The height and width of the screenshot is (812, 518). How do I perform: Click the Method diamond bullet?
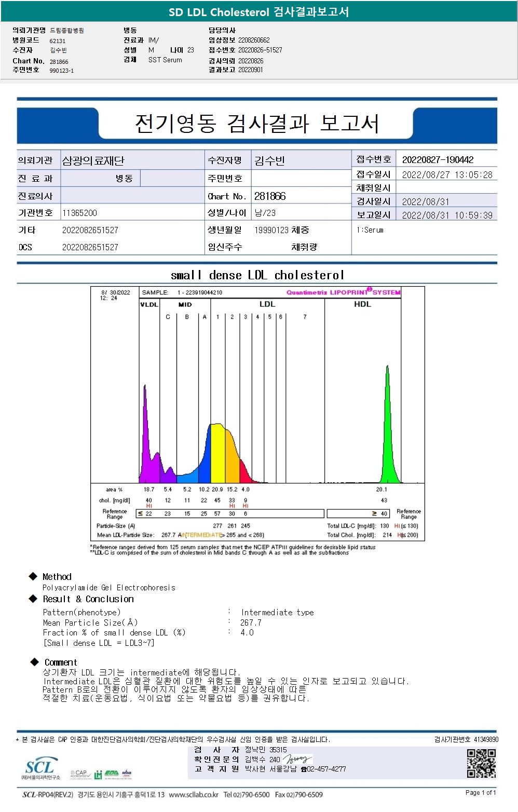pyautogui.click(x=33, y=576)
